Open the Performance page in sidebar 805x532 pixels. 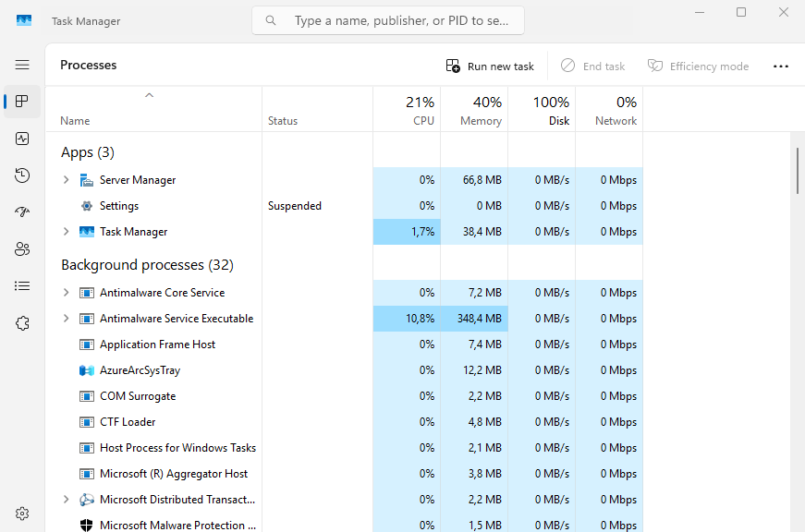click(x=22, y=139)
